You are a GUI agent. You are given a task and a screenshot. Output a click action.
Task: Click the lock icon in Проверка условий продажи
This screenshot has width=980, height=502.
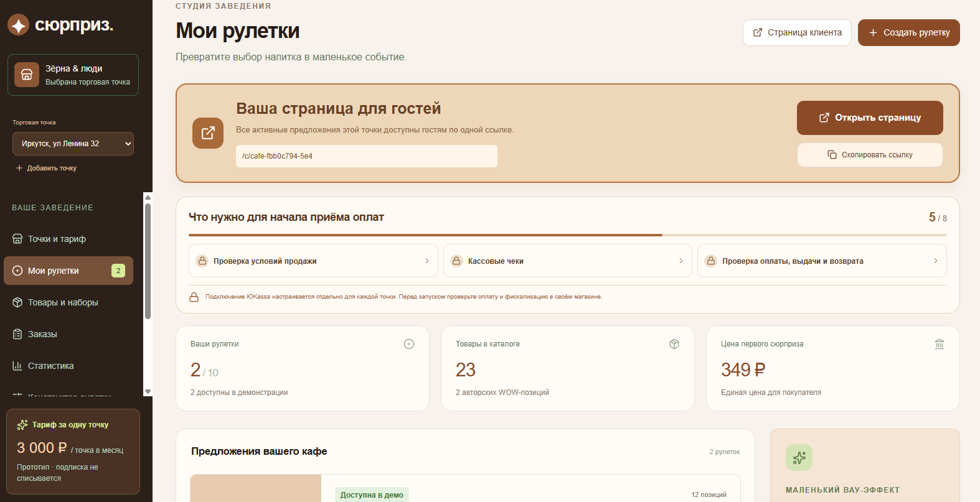coord(202,261)
